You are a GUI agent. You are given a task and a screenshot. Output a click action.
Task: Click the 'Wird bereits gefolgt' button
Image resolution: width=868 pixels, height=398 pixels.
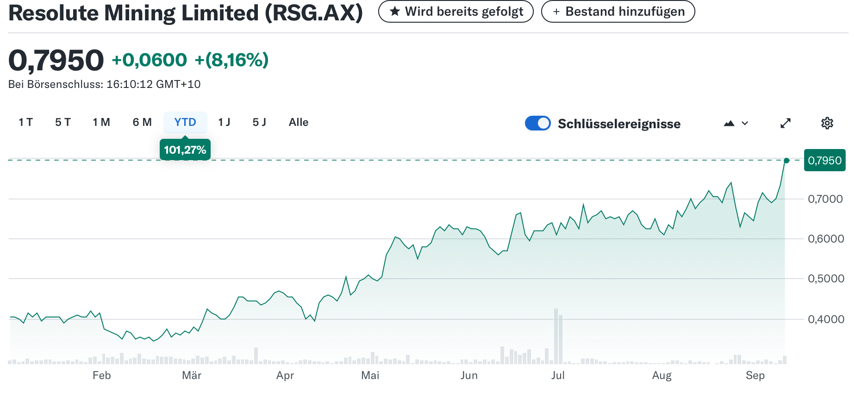(456, 11)
